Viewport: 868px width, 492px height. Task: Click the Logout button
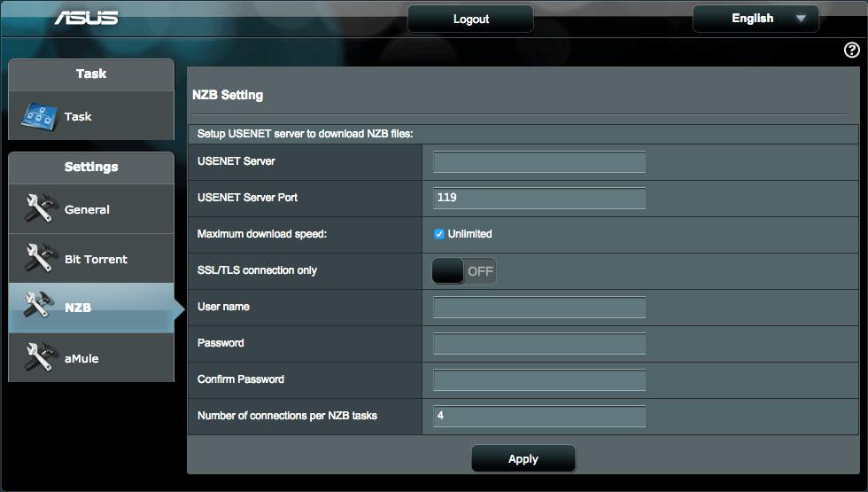[x=470, y=19]
